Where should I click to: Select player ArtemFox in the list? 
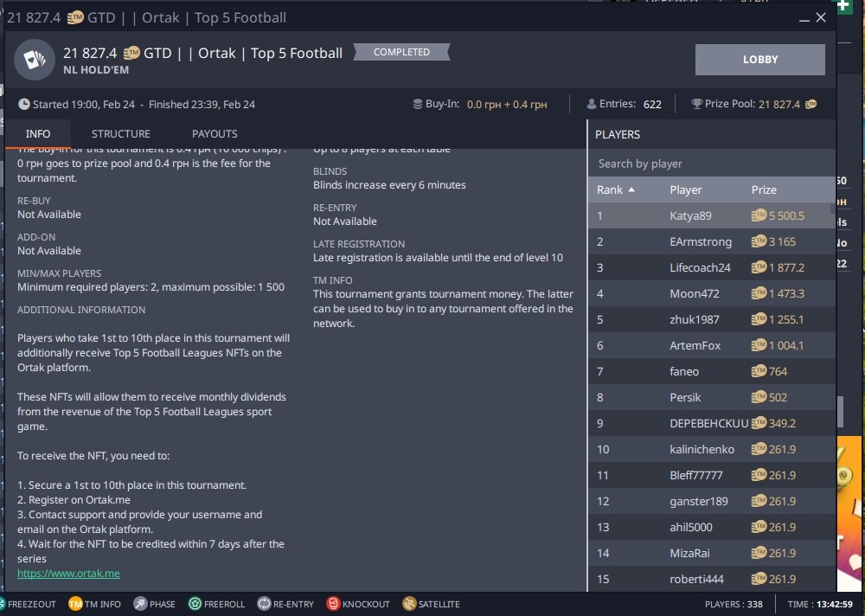(x=712, y=345)
